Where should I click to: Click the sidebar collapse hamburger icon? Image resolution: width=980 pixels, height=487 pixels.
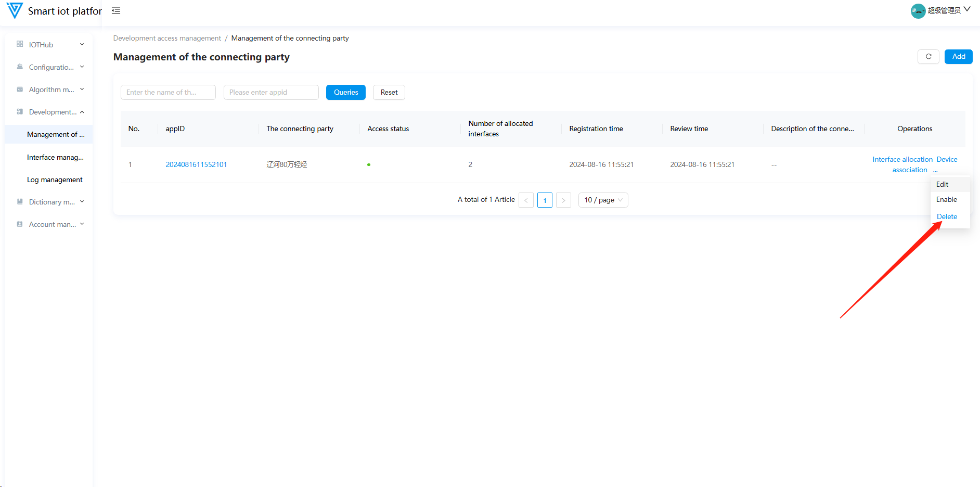(x=116, y=10)
